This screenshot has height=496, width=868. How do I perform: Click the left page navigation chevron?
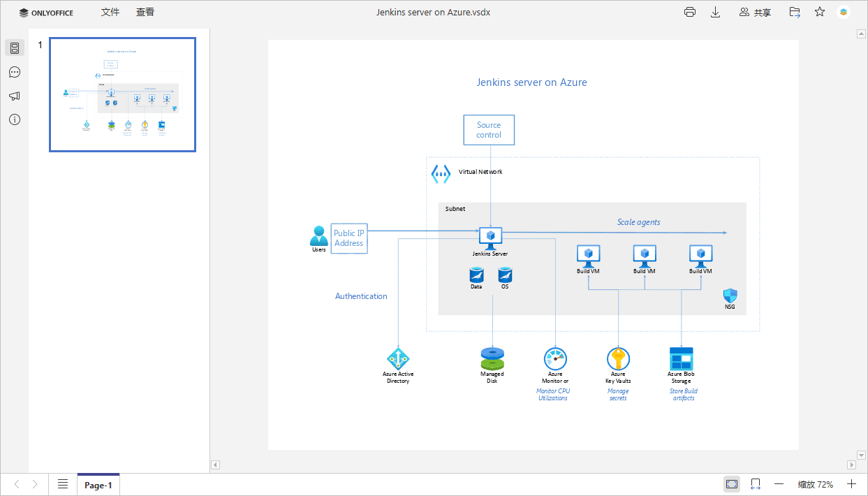(x=17, y=483)
